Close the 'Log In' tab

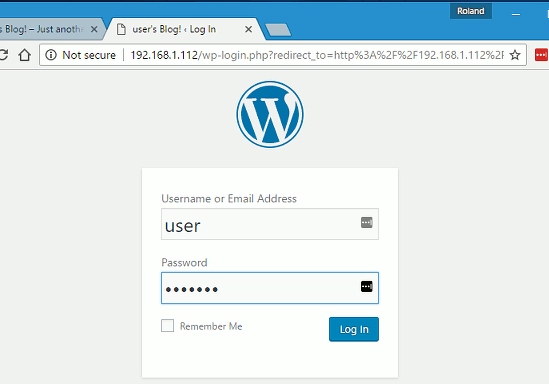coord(248,29)
